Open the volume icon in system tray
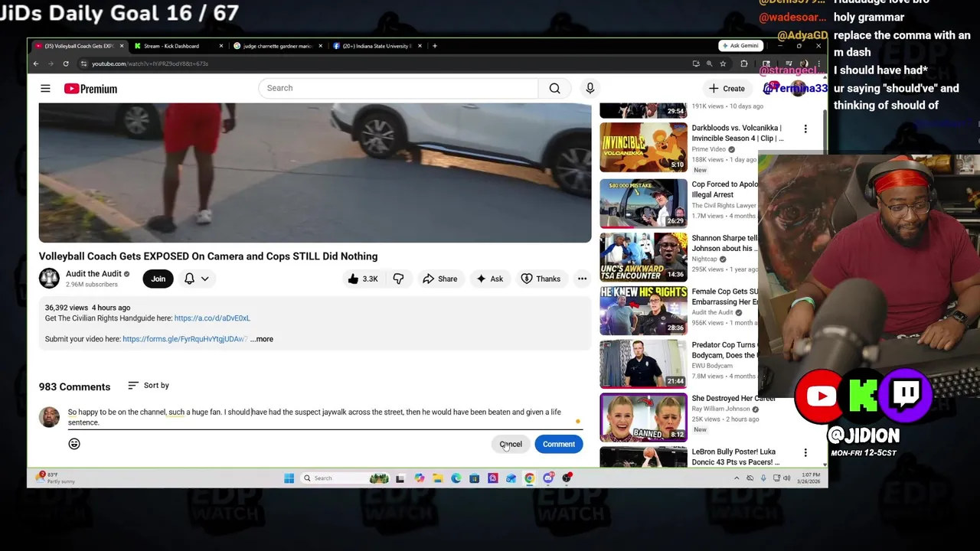Viewport: 980px width, 551px height. point(786,478)
